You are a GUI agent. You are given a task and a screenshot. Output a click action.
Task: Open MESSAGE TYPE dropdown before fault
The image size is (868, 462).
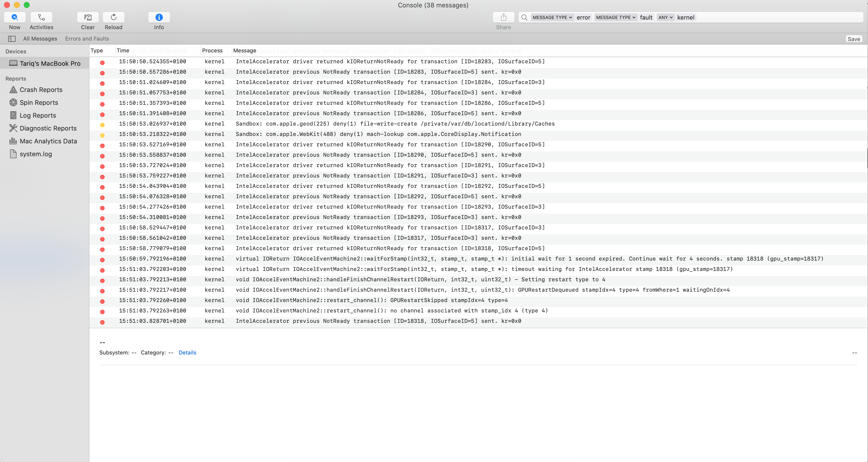tap(616, 18)
